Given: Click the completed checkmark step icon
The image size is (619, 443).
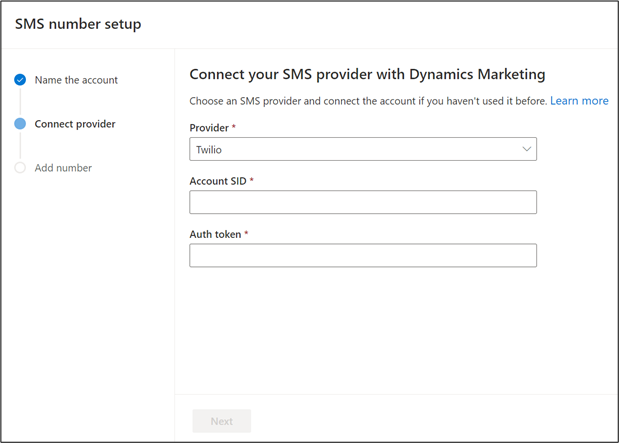Looking at the screenshot, I should pyautogui.click(x=20, y=80).
